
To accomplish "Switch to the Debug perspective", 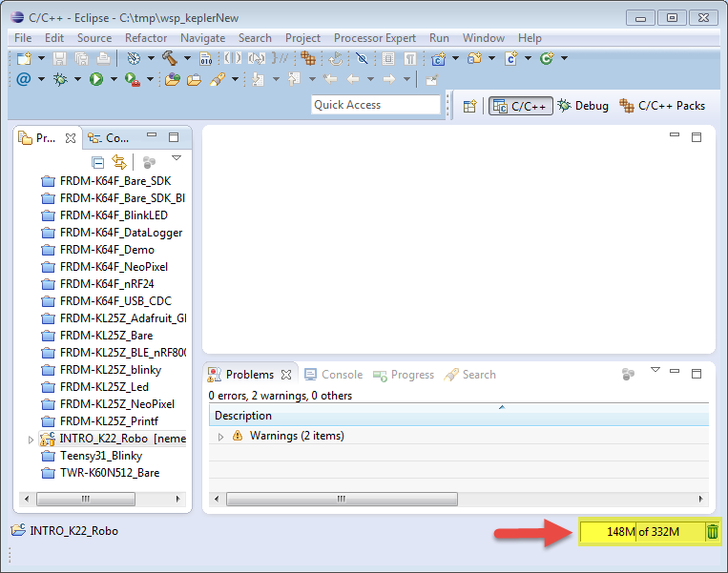I will tap(583, 106).
